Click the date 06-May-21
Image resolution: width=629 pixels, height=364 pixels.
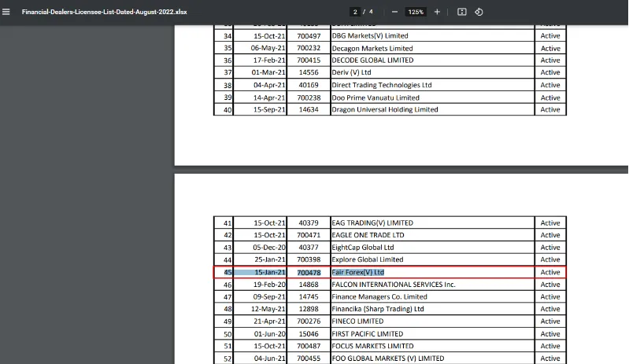tap(268, 48)
